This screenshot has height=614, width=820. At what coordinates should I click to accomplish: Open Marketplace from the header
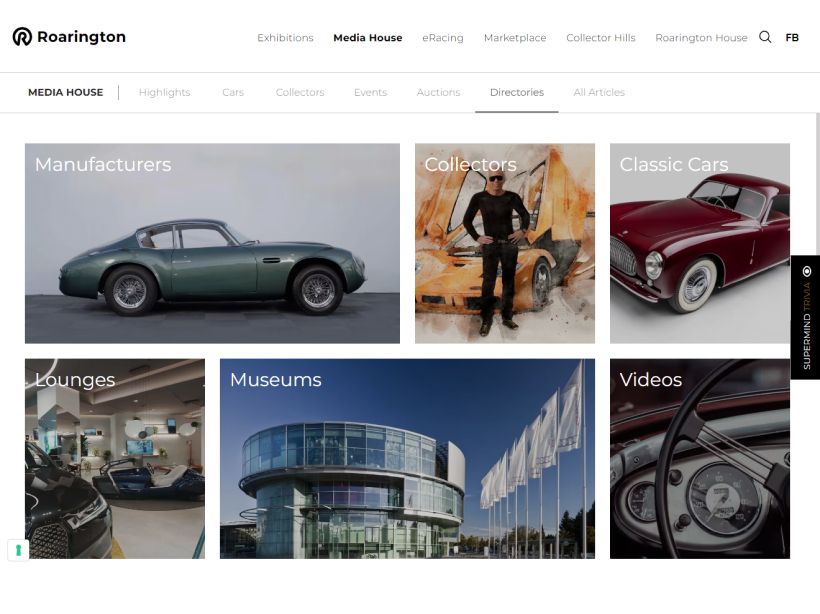515,38
